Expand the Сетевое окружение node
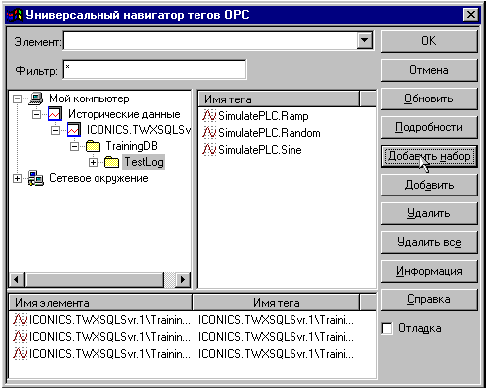Image resolution: width=487 pixels, height=389 pixels. [x=17, y=178]
